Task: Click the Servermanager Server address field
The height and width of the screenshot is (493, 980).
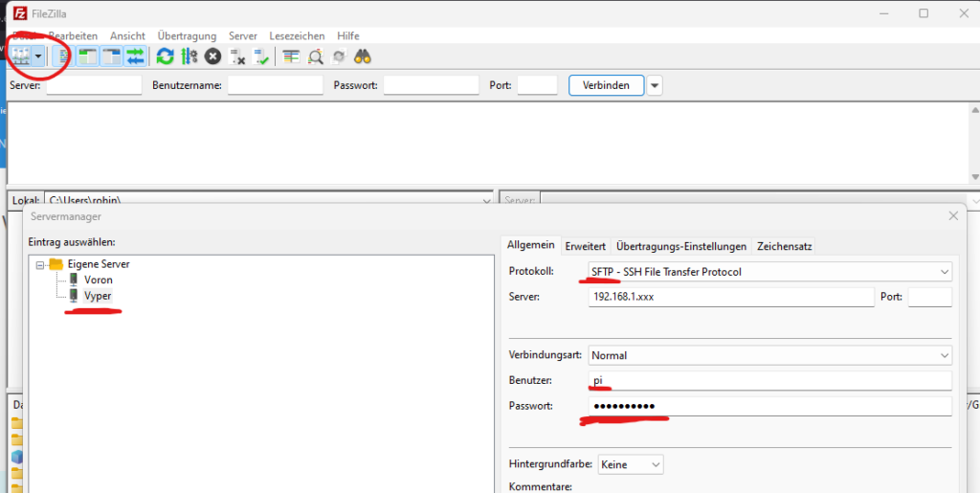Action: coord(730,298)
